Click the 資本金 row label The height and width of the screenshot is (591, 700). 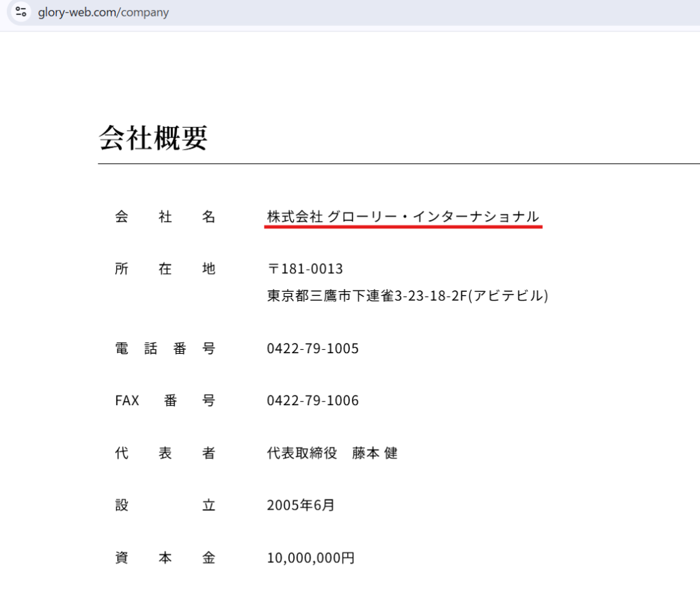(x=165, y=558)
